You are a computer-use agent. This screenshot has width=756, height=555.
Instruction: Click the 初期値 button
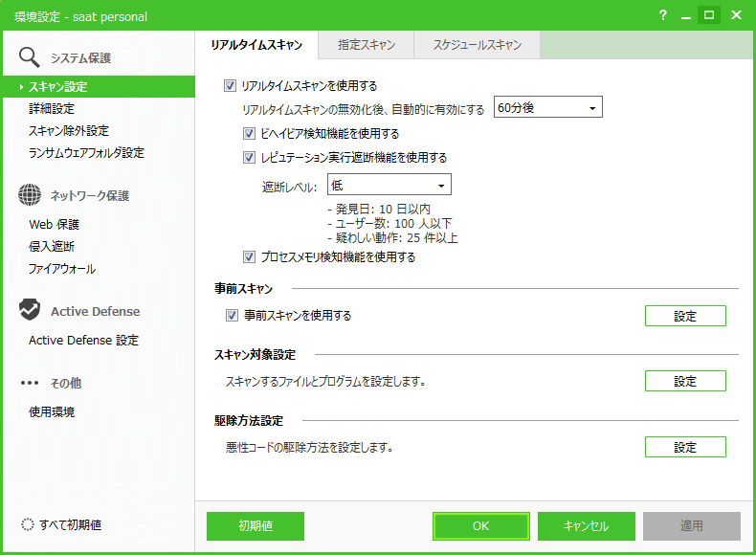[x=256, y=525]
